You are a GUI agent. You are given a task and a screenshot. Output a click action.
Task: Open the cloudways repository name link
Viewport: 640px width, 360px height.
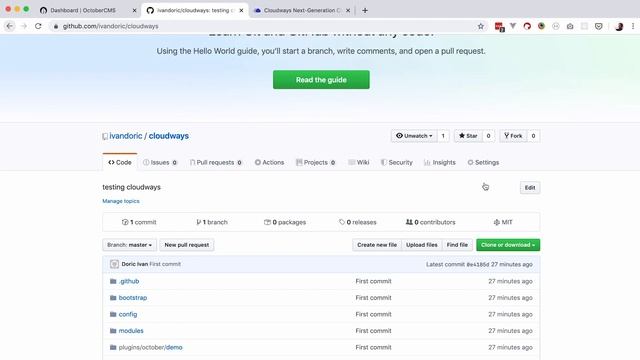tap(169, 136)
